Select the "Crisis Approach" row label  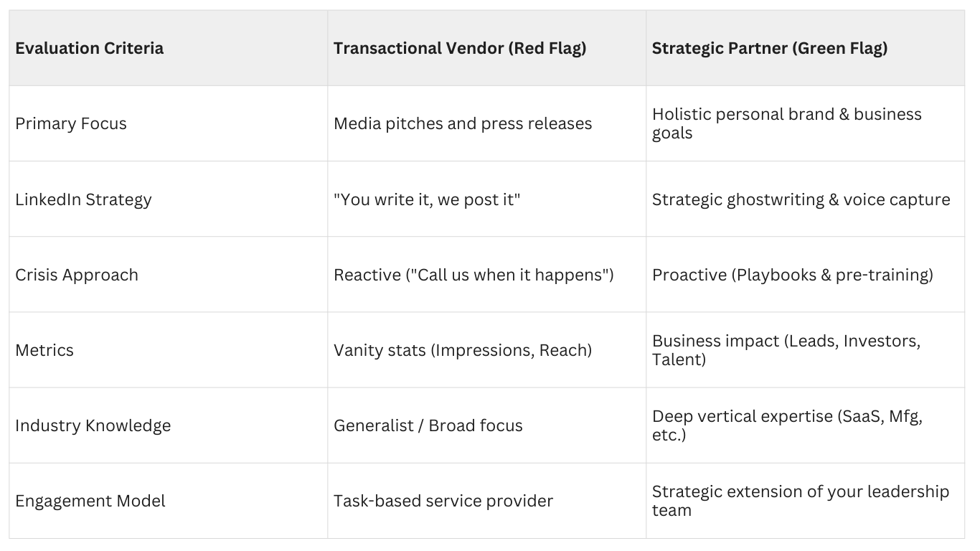tap(77, 275)
